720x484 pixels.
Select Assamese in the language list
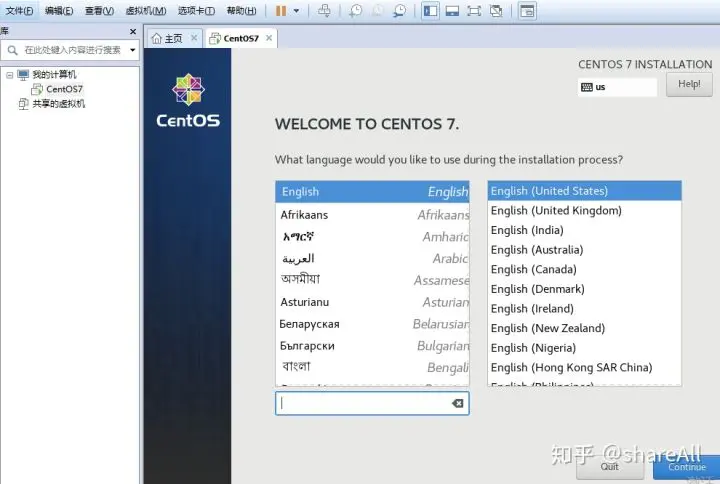click(x=372, y=280)
